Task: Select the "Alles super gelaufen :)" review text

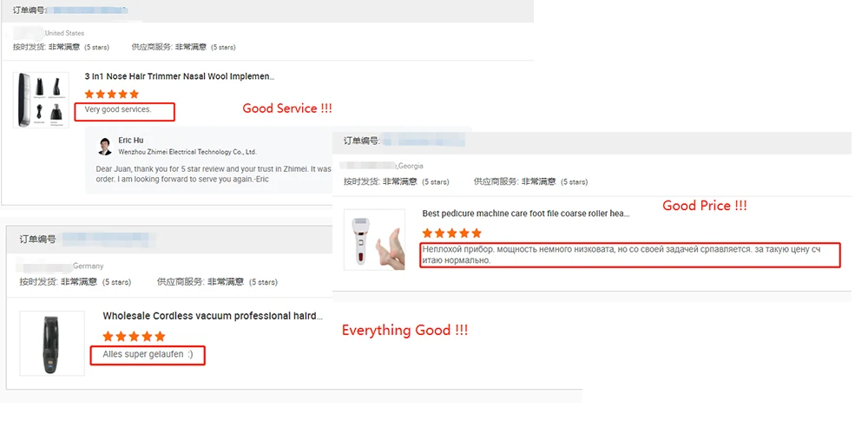Action: (x=148, y=354)
